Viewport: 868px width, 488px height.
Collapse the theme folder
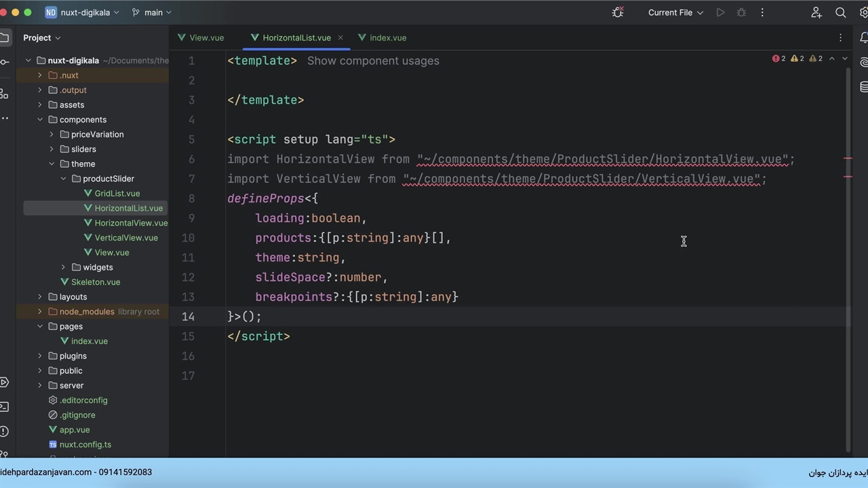tap(52, 164)
